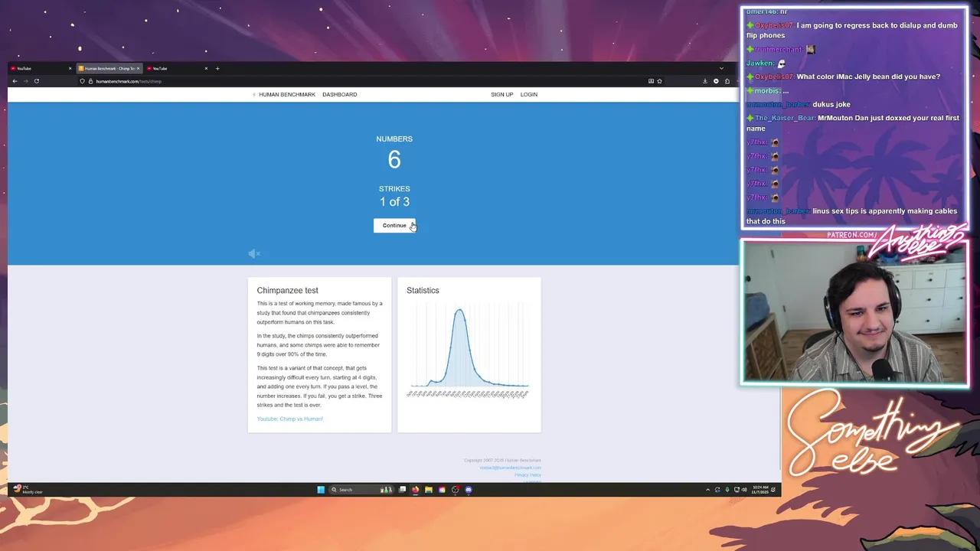The image size is (980, 551).
Task: Open a new browser tab
Action: coord(217,68)
